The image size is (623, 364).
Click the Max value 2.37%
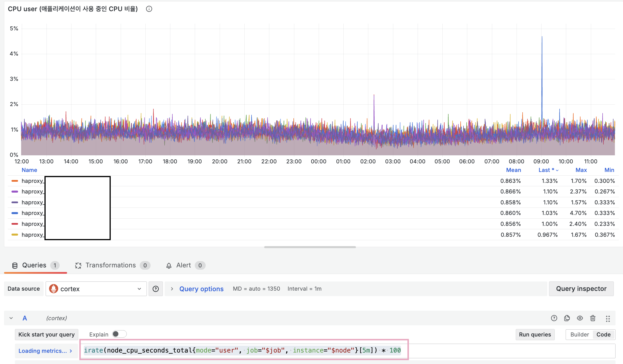[x=578, y=191]
